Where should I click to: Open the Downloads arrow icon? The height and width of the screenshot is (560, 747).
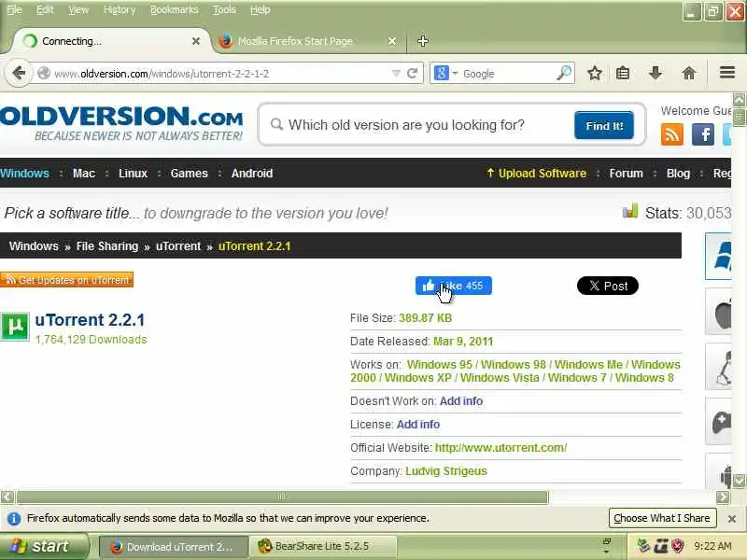(x=655, y=74)
